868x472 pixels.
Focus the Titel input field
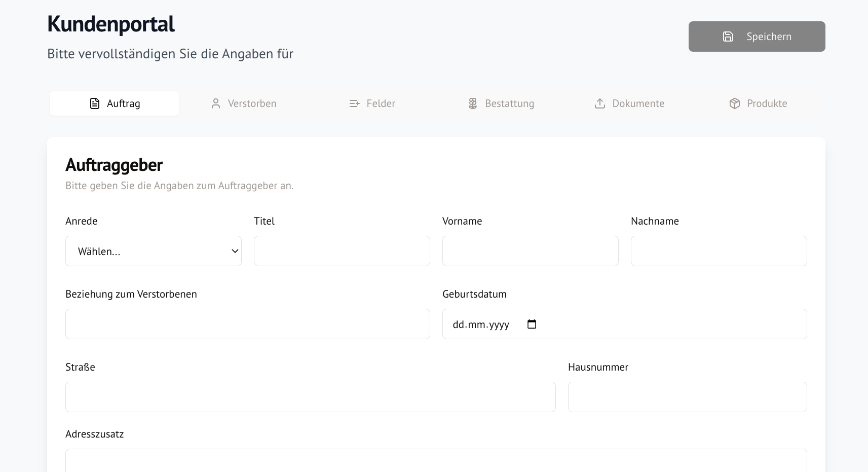(x=342, y=251)
